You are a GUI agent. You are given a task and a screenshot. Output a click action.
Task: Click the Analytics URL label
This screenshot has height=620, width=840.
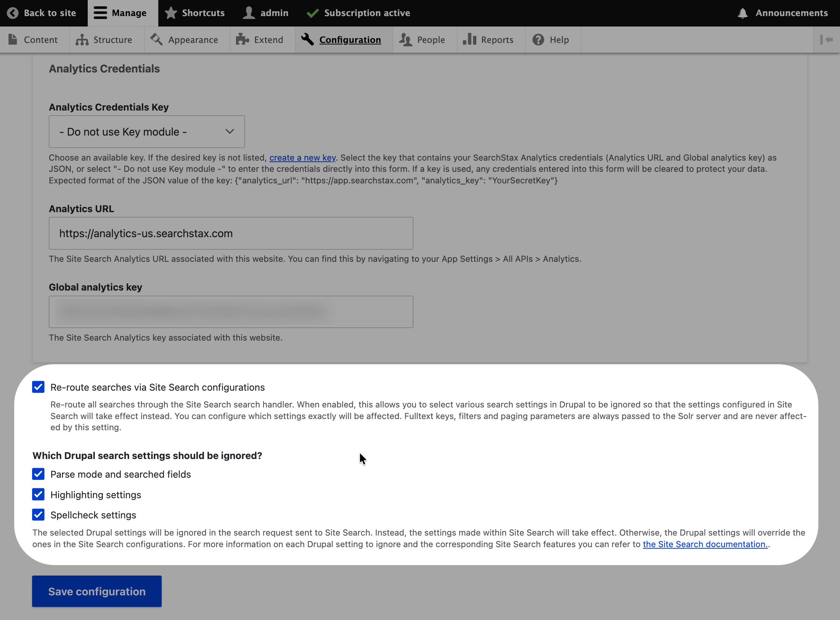tap(81, 209)
